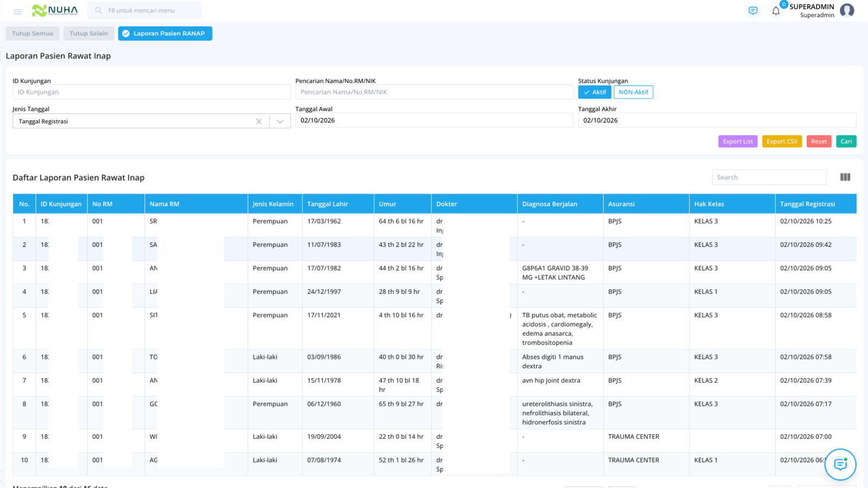Open the Tanggal Awal date field

click(x=434, y=120)
